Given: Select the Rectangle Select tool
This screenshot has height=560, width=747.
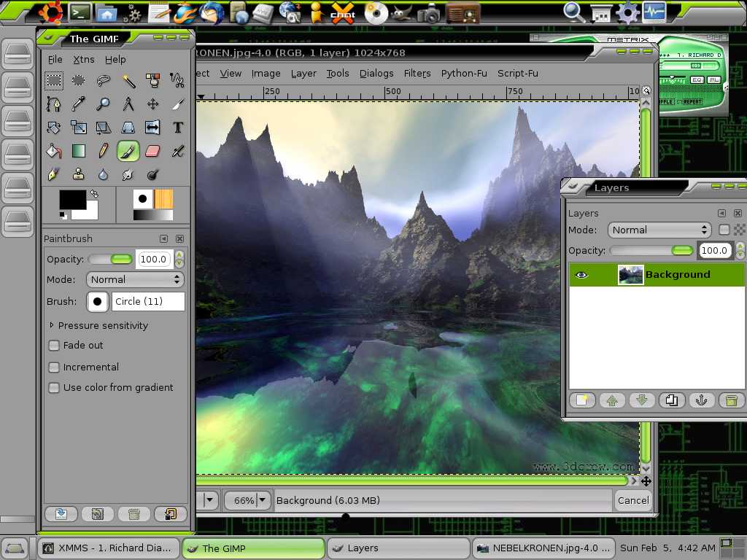Looking at the screenshot, I should pos(54,80).
